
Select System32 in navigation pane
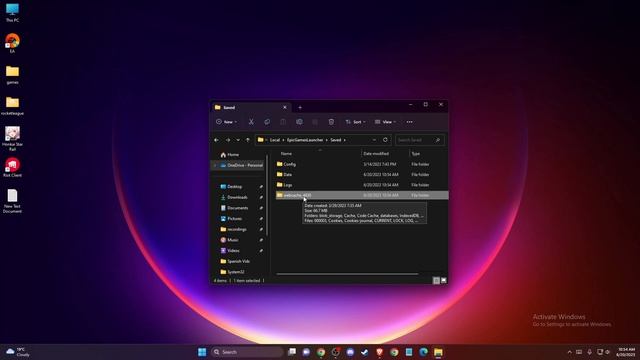(x=236, y=272)
